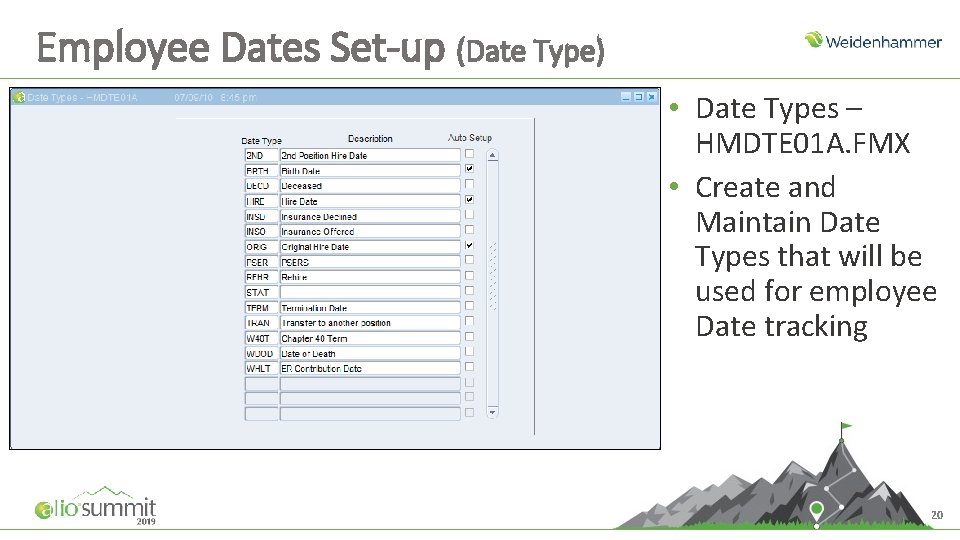Select the 2ND date type field
This screenshot has height=540, width=960.
click(261, 156)
